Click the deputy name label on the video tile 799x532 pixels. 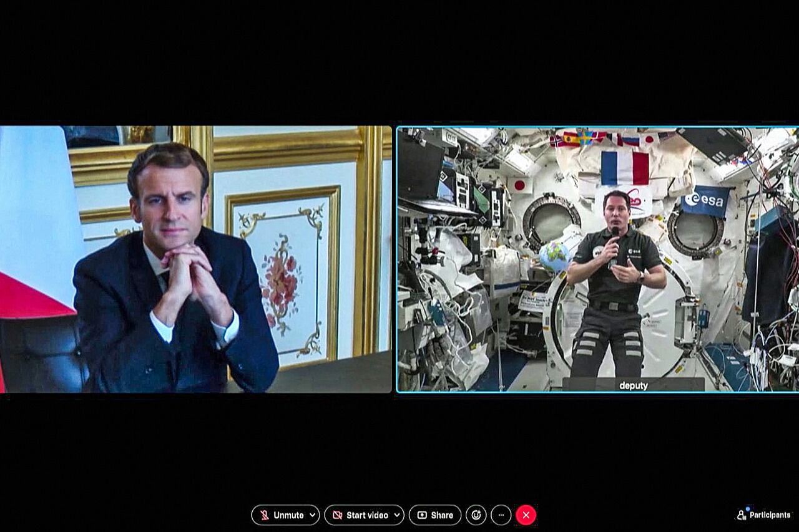[x=635, y=385]
